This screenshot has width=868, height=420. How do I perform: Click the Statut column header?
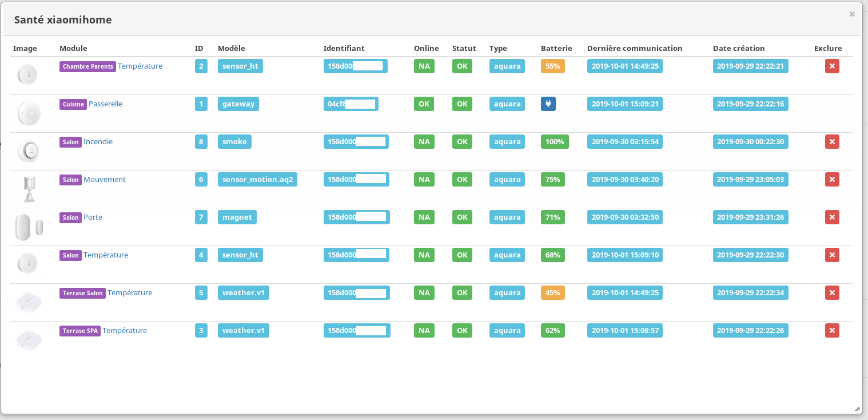(x=464, y=49)
